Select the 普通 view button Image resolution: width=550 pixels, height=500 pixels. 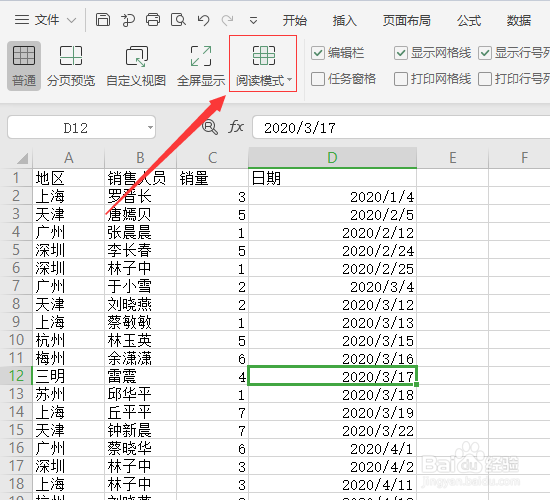coord(24,66)
